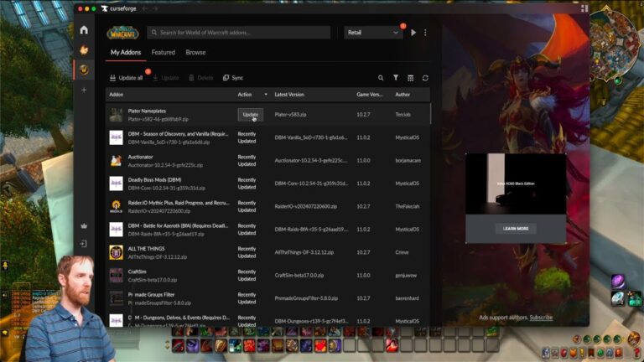Click the Premade Groups Filter addon icon
This screenshot has width=644, height=362.
(116, 298)
